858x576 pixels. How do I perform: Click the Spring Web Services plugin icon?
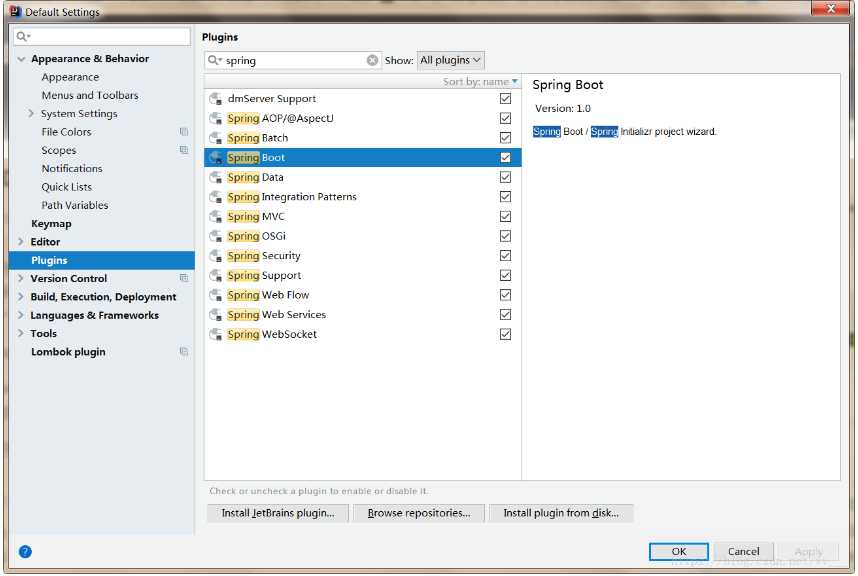point(216,315)
